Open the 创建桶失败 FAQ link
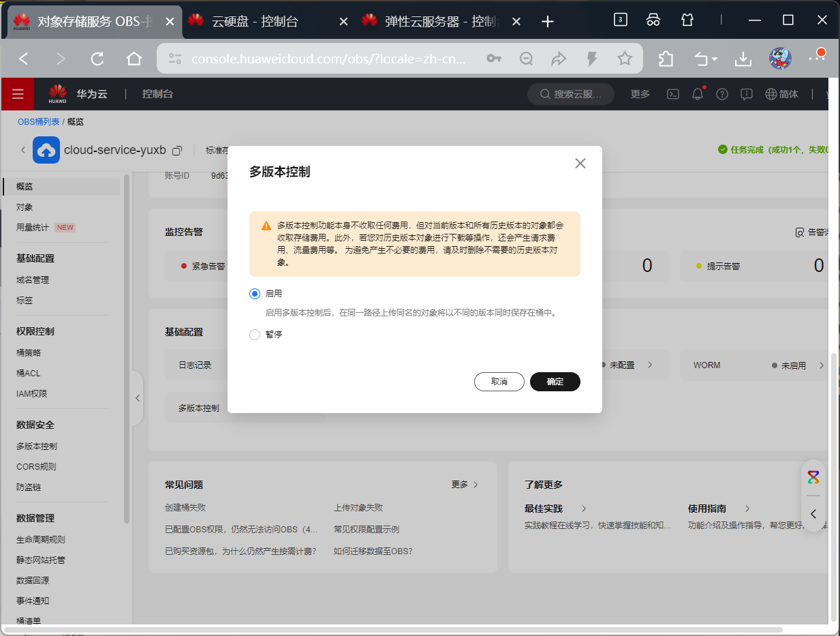This screenshot has width=840, height=636. click(185, 508)
